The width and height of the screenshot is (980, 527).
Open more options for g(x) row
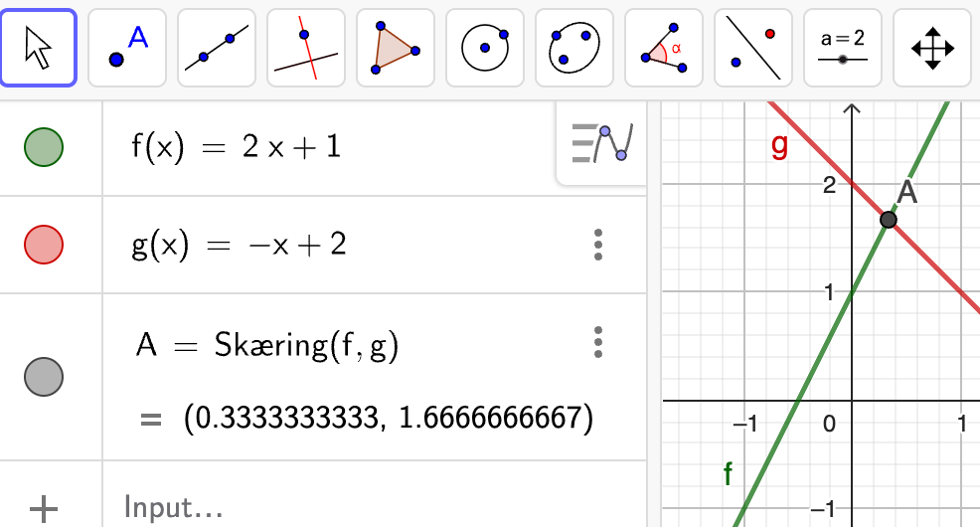pyautogui.click(x=598, y=245)
